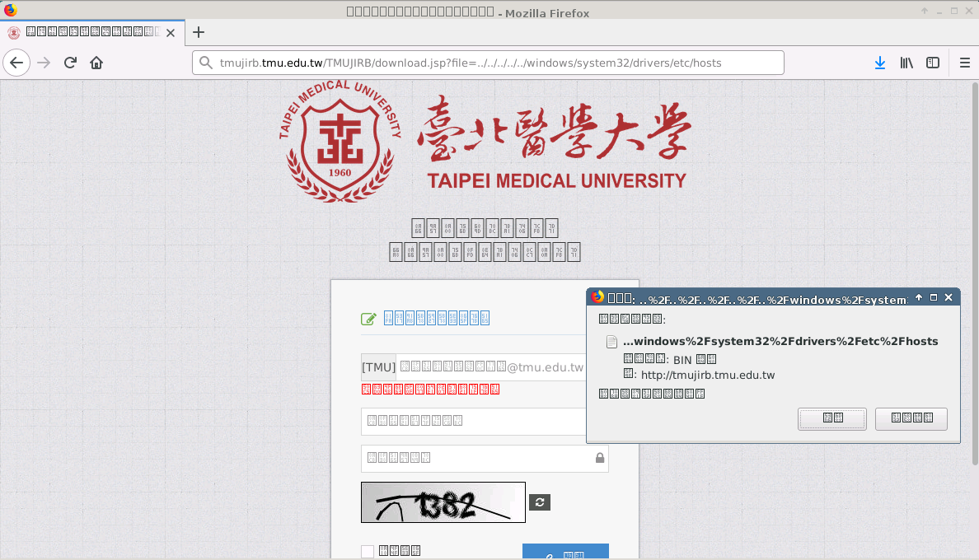Open the Firefox hamburger menu
The width and height of the screenshot is (979, 560).
click(x=965, y=63)
